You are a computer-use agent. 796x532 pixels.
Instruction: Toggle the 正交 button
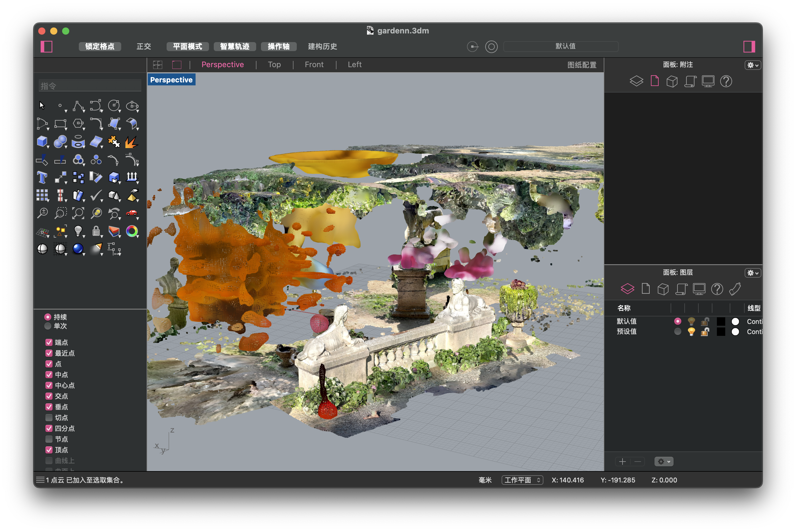[144, 47]
